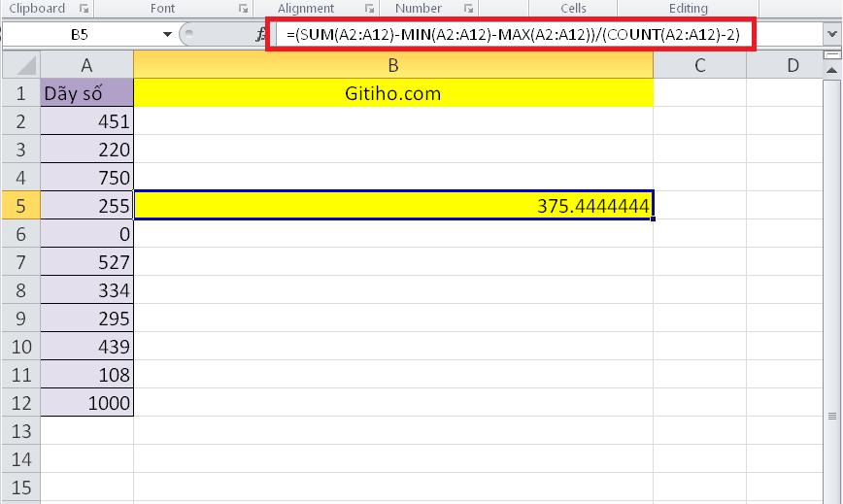
Task: Select cell containing 220
Action: 87,149
